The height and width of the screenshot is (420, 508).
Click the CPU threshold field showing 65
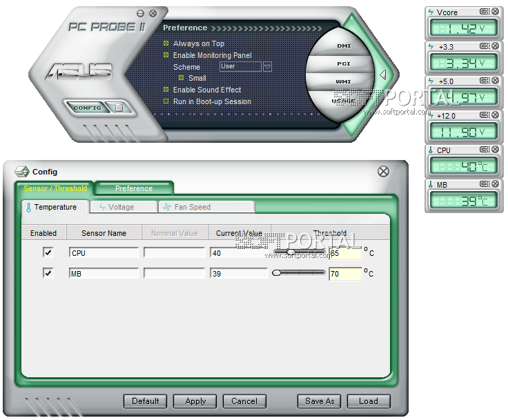point(345,253)
